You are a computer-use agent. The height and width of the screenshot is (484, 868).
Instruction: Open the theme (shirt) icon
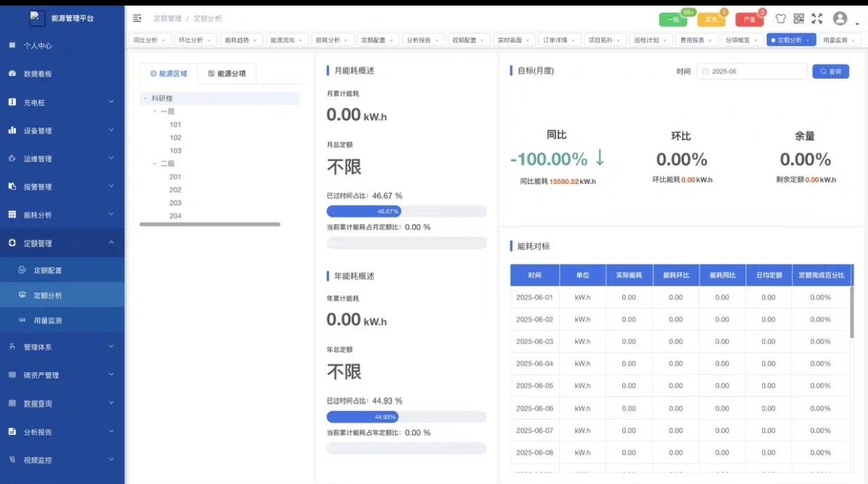(780, 19)
